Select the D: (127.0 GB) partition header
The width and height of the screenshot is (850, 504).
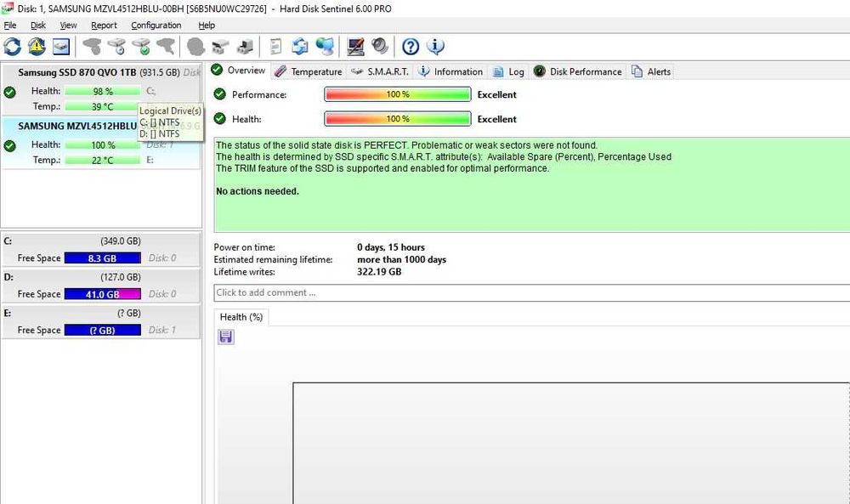(x=101, y=277)
